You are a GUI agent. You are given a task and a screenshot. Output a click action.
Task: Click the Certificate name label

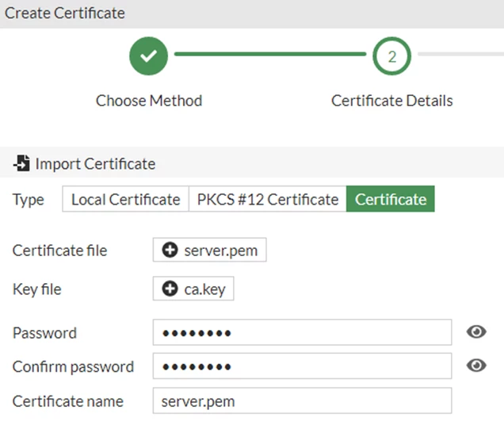pyautogui.click(x=68, y=401)
